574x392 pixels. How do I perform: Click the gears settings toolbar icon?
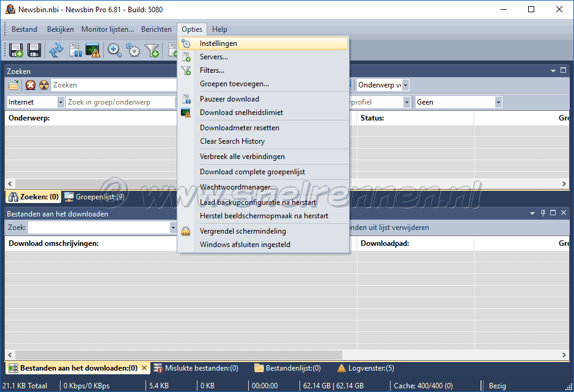[133, 50]
